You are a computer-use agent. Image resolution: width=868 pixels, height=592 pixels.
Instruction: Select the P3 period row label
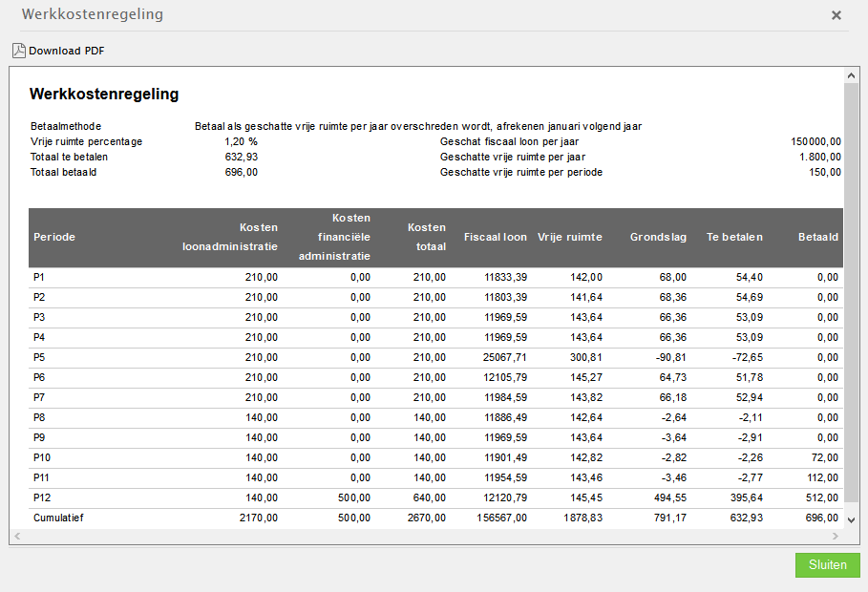click(39, 317)
